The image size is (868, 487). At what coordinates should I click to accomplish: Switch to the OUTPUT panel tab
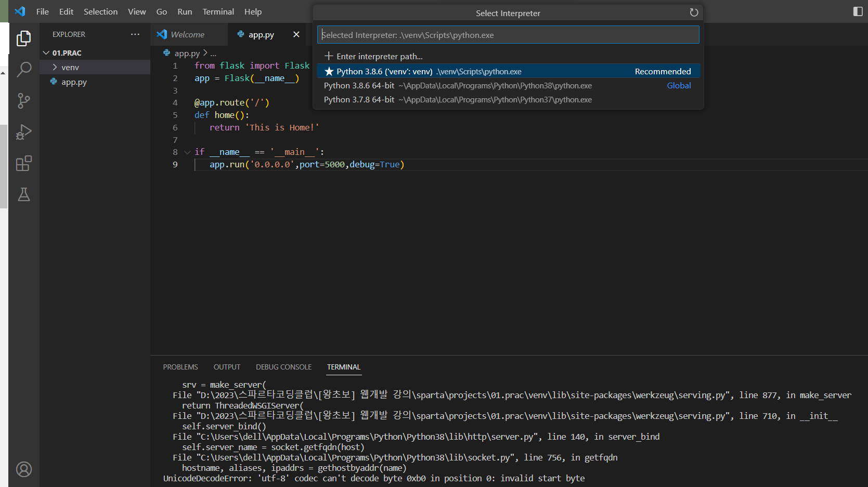click(227, 367)
